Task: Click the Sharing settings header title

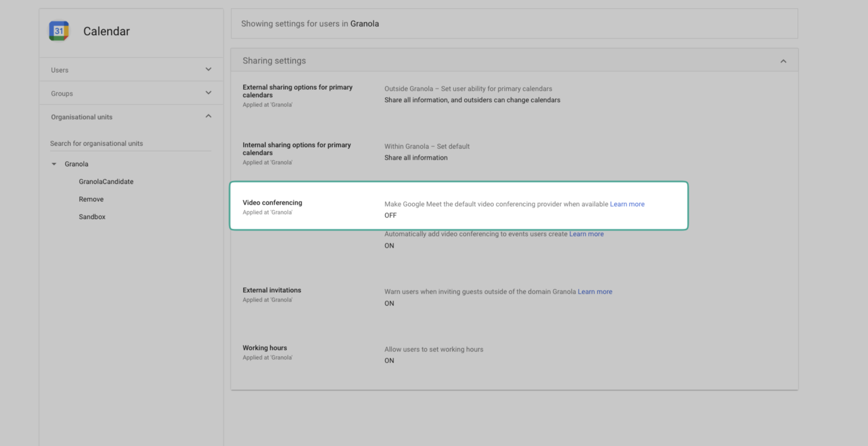Action: 274,61
